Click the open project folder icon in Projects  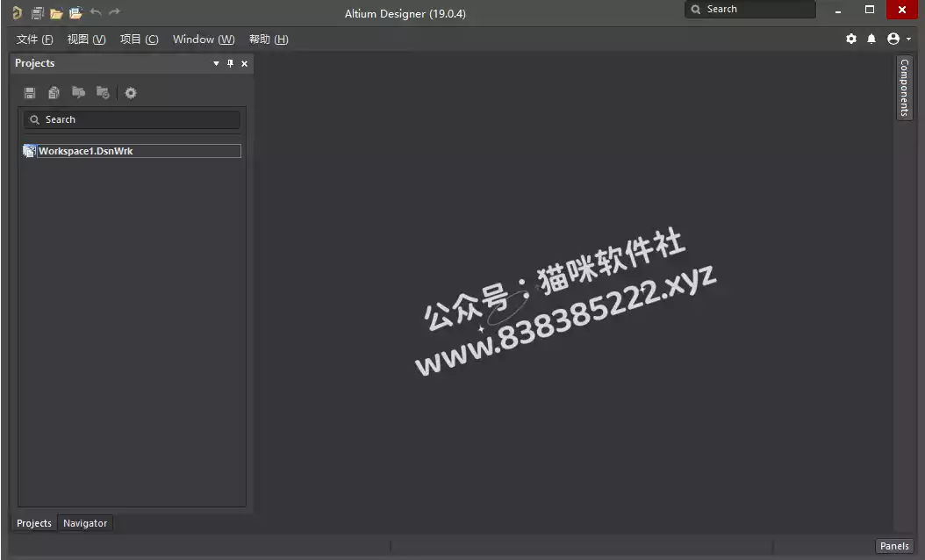click(78, 92)
